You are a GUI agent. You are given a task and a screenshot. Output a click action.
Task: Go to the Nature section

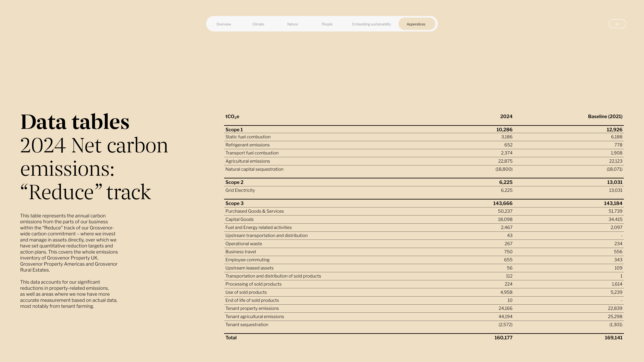click(293, 24)
